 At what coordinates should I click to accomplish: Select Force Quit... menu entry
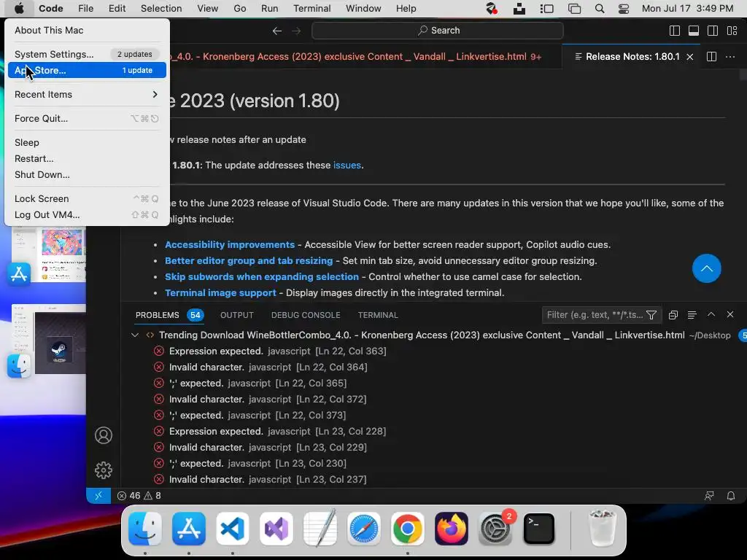coord(87,119)
